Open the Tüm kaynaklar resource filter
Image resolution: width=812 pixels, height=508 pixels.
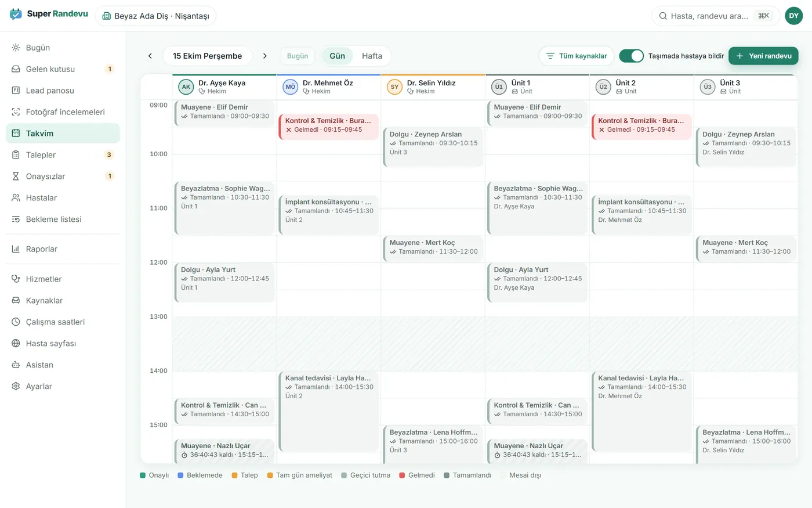[577, 56]
